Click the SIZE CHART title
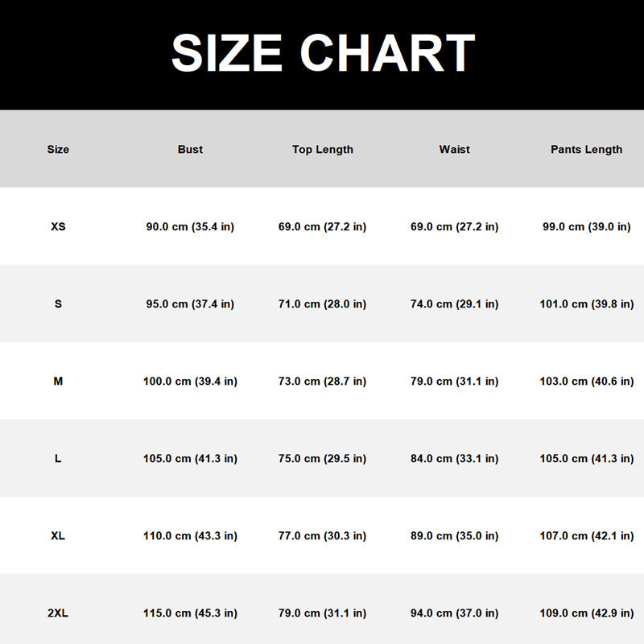This screenshot has height=644, width=644. point(323,52)
